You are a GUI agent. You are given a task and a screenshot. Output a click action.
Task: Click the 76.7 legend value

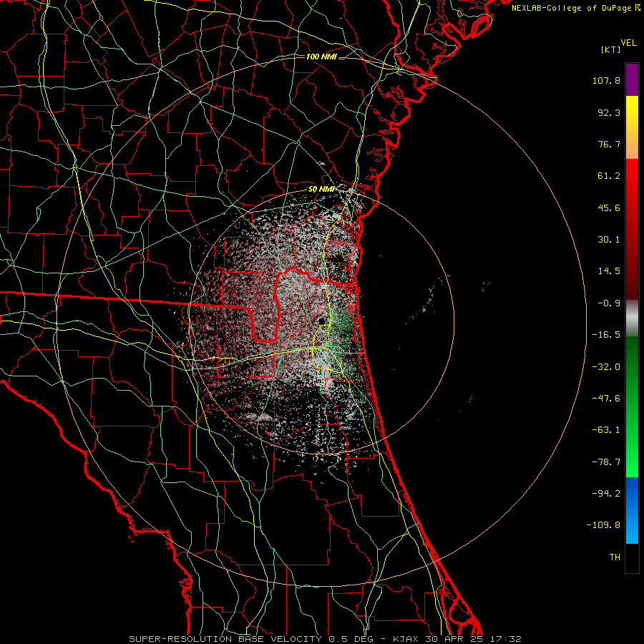(x=609, y=144)
